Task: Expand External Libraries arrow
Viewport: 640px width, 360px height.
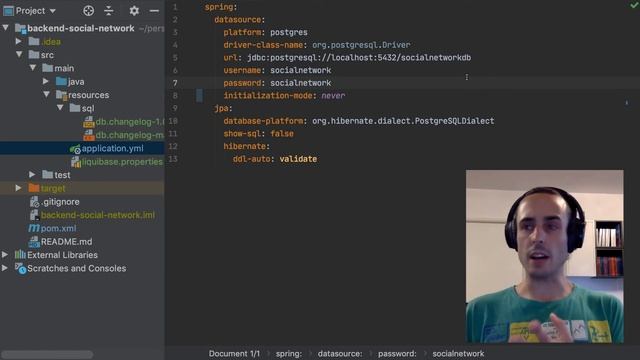Action: [5, 254]
